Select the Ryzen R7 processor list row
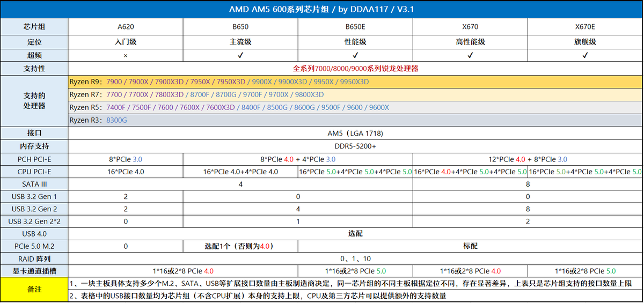Image resolution: width=644 pixels, height=303 pixels. [x=355, y=94]
